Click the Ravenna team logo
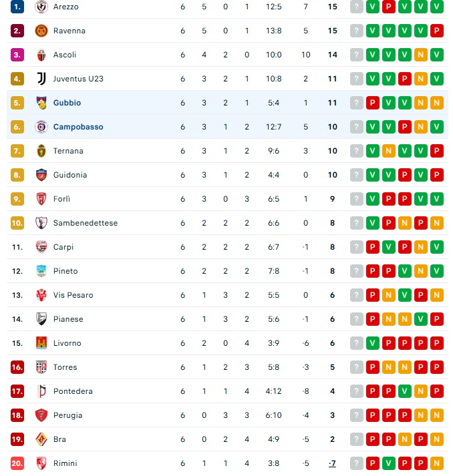The image size is (453, 476). pos(41,31)
